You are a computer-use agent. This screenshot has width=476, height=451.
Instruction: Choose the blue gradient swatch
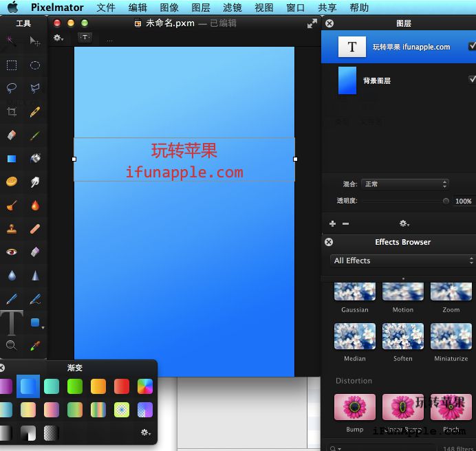(x=28, y=386)
